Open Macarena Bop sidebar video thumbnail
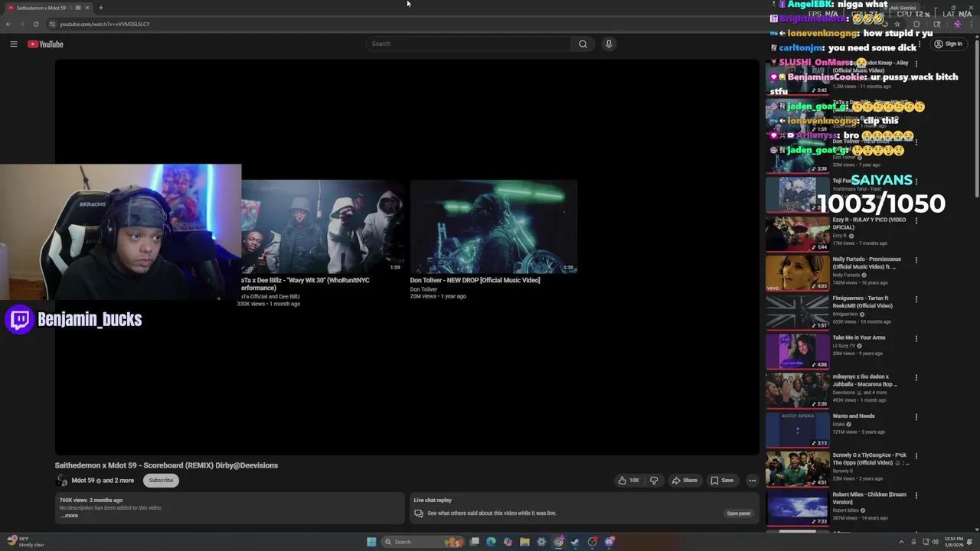The image size is (980, 551). point(797,390)
